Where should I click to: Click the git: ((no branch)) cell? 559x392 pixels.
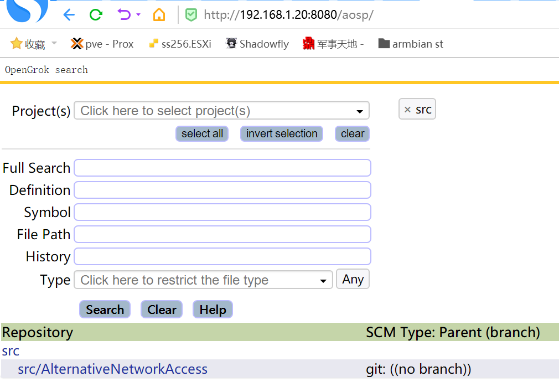[x=418, y=369]
